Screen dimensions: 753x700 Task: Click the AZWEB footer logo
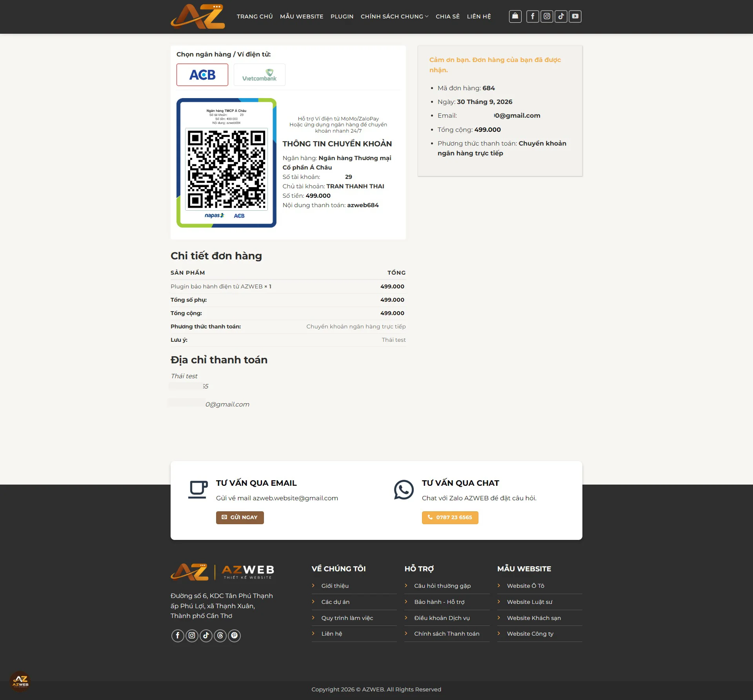tap(222, 572)
